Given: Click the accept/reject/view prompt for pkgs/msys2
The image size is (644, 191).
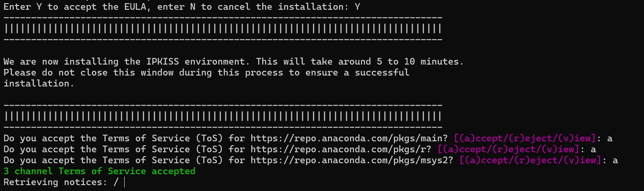Looking at the screenshot, I should 530,160.
